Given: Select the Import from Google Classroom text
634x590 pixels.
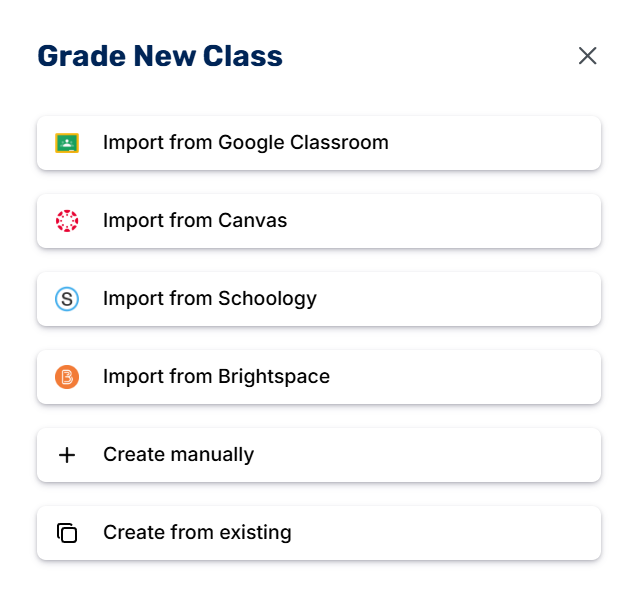Looking at the screenshot, I should click(x=245, y=143).
